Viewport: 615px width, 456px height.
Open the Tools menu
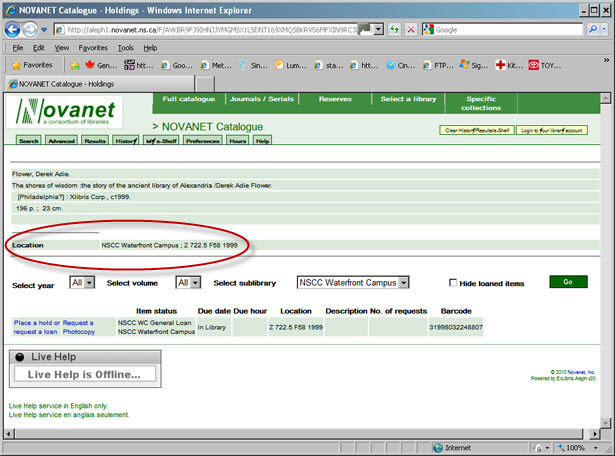point(125,47)
